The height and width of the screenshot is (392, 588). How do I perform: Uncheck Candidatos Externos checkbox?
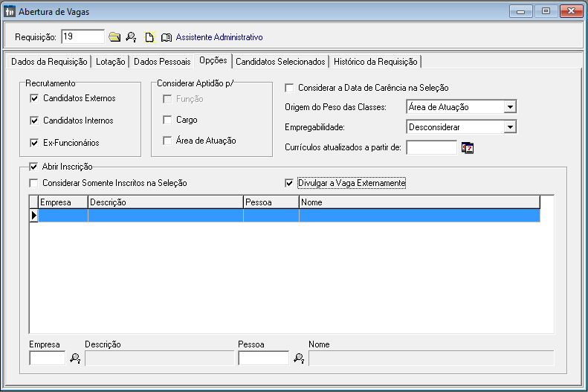(x=33, y=98)
